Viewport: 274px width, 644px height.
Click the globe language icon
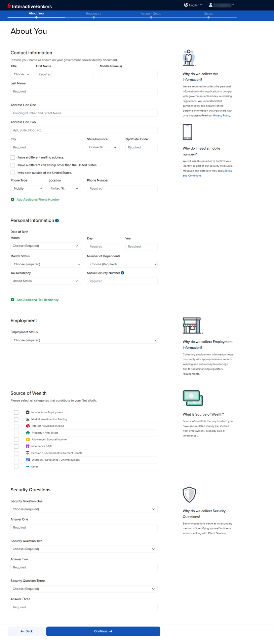186,5
